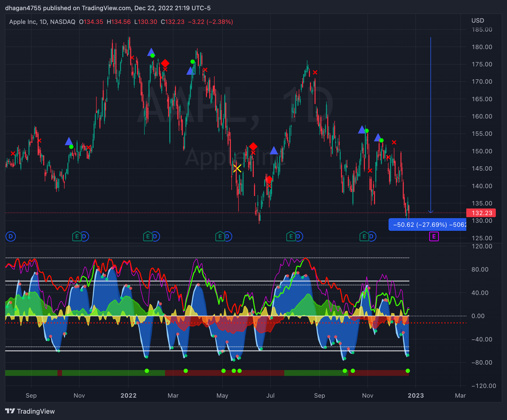Click the 175.00 price axis label
Screen dimensions: 507x420
click(x=482, y=64)
